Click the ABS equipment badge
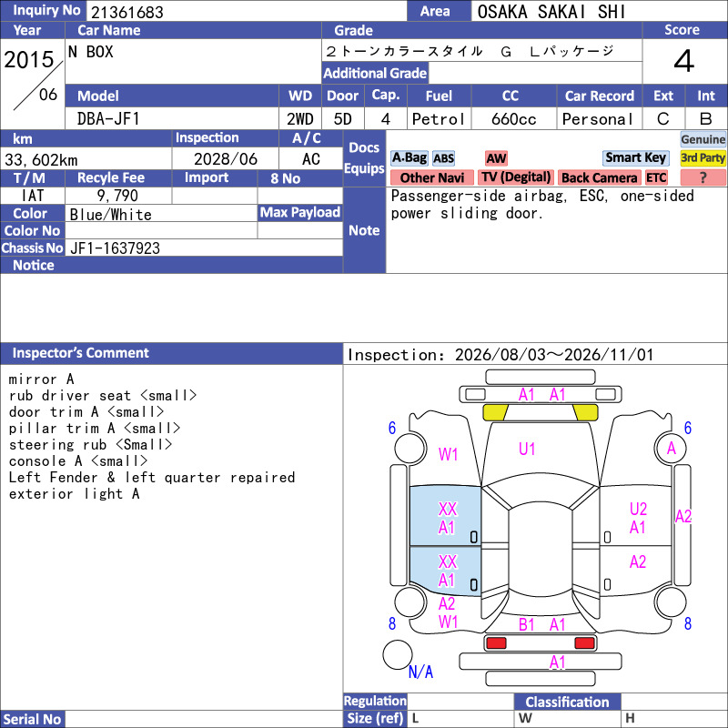 coord(443,158)
